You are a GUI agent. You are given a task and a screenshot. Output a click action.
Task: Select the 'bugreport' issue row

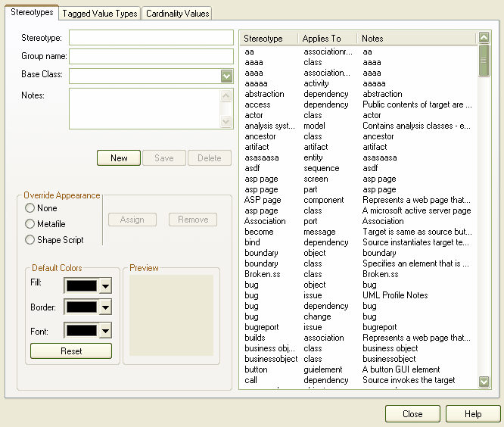click(x=359, y=327)
